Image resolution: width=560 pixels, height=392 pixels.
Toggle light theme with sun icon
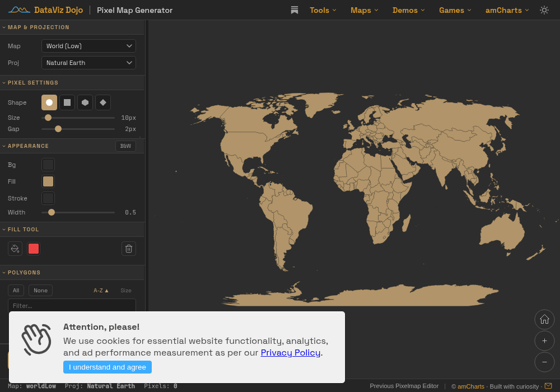tap(544, 10)
